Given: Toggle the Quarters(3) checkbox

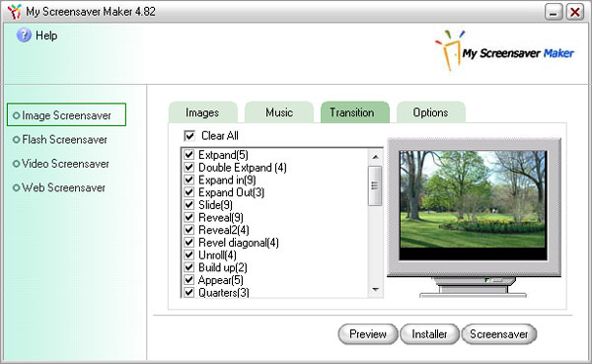Looking at the screenshot, I should point(188,292).
